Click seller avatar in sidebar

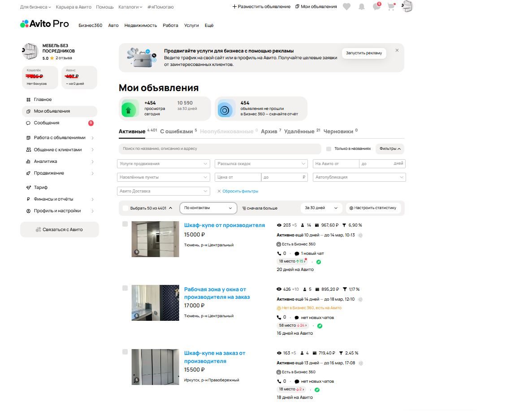click(x=30, y=51)
